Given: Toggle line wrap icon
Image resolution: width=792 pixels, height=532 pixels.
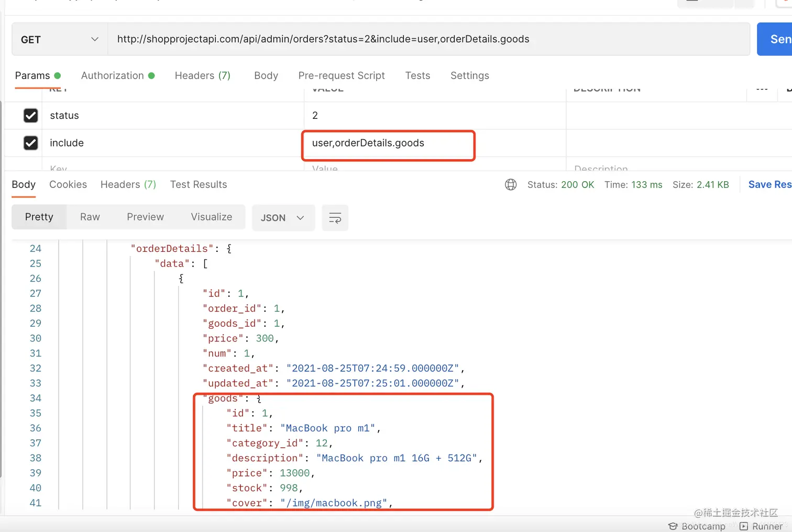Looking at the screenshot, I should coord(335,217).
